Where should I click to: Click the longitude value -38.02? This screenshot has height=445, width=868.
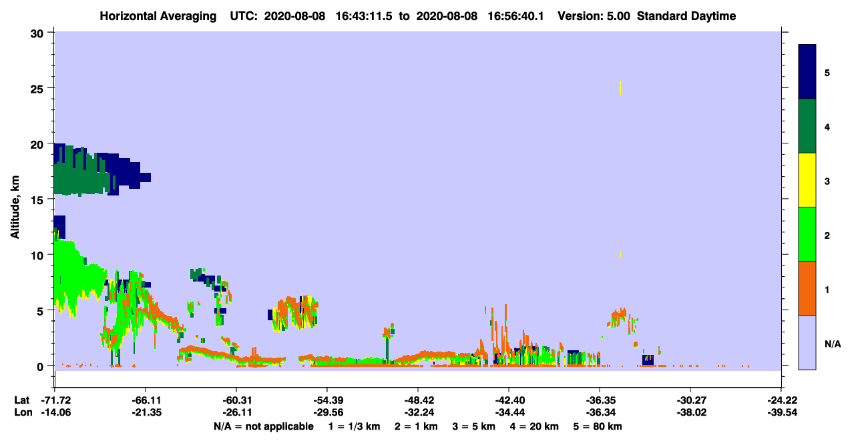tap(690, 413)
